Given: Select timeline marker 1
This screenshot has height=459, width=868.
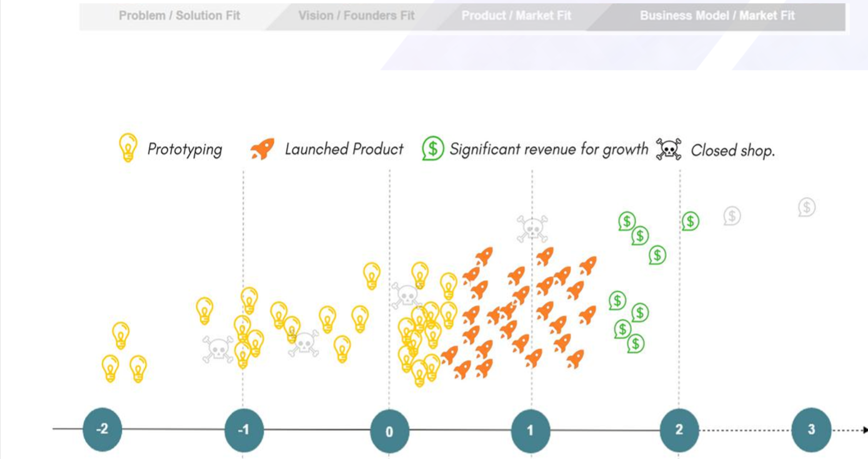Looking at the screenshot, I should coord(531,431).
